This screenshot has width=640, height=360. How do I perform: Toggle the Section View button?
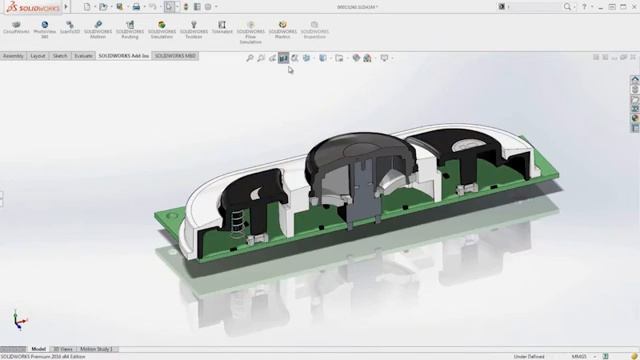pyautogui.click(x=283, y=58)
